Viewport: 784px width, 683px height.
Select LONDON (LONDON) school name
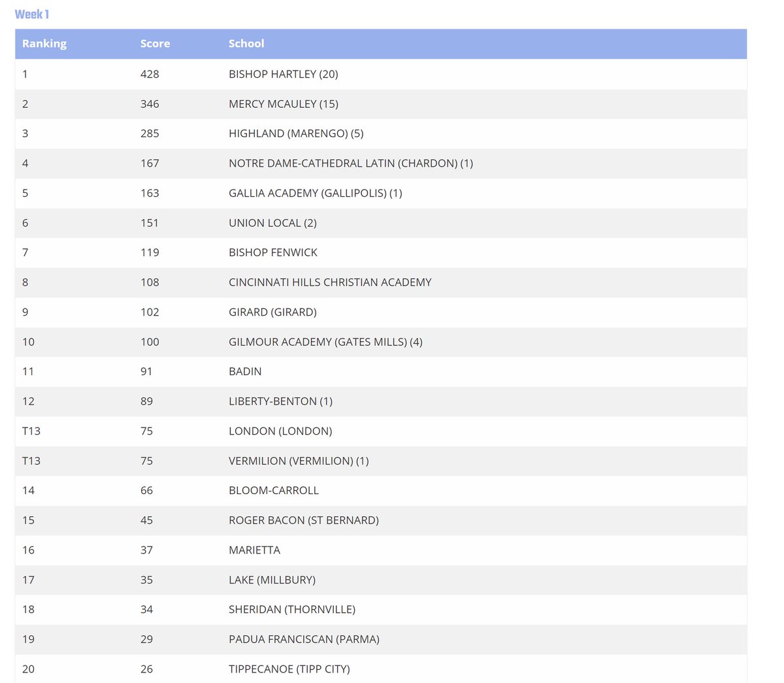pyautogui.click(x=280, y=431)
